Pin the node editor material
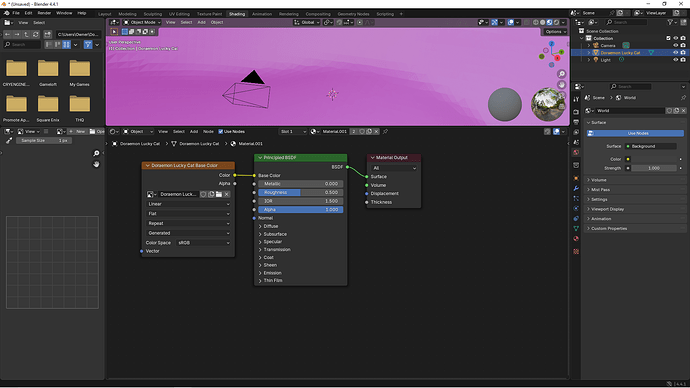 coord(385,132)
